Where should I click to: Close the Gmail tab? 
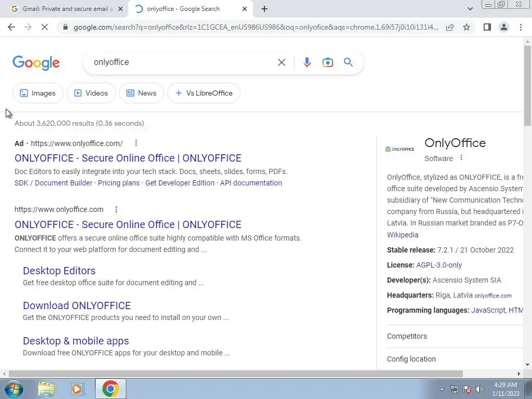(121, 9)
